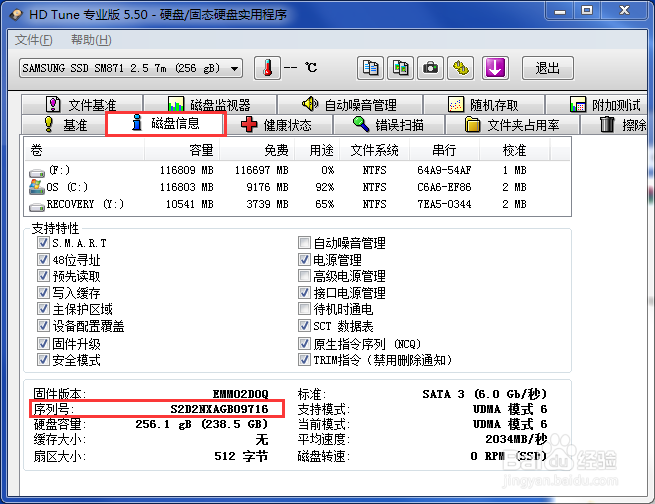The image size is (655, 504).
Task: Maximize the HD Tune window
Action: click(x=587, y=11)
